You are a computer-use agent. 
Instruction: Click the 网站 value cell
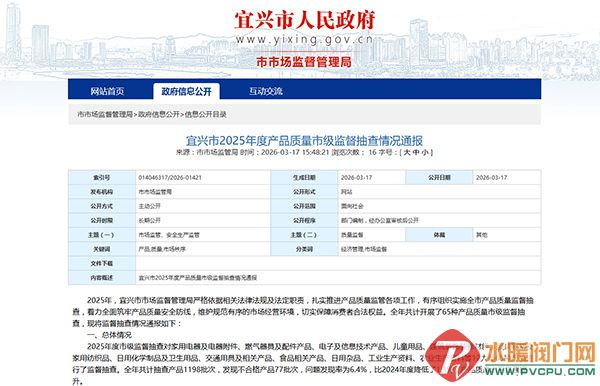(440, 192)
